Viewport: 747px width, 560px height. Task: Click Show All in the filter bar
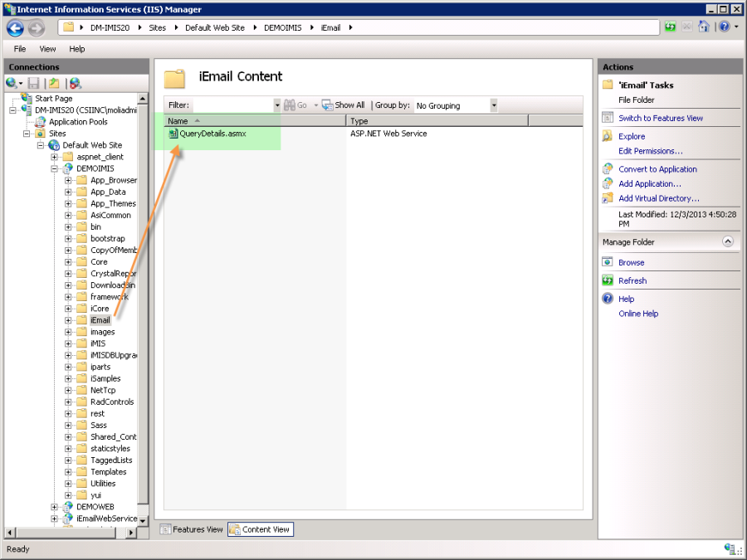point(349,105)
